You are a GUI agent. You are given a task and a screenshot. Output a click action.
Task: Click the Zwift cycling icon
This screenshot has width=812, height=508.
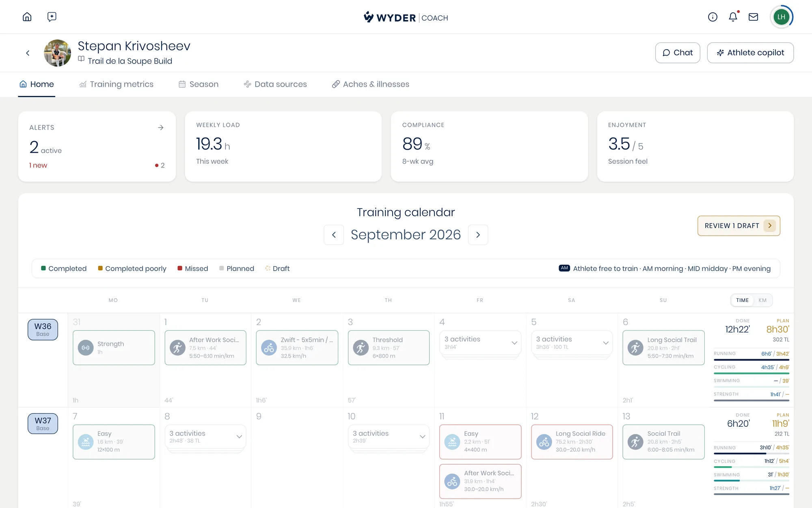pyautogui.click(x=269, y=348)
